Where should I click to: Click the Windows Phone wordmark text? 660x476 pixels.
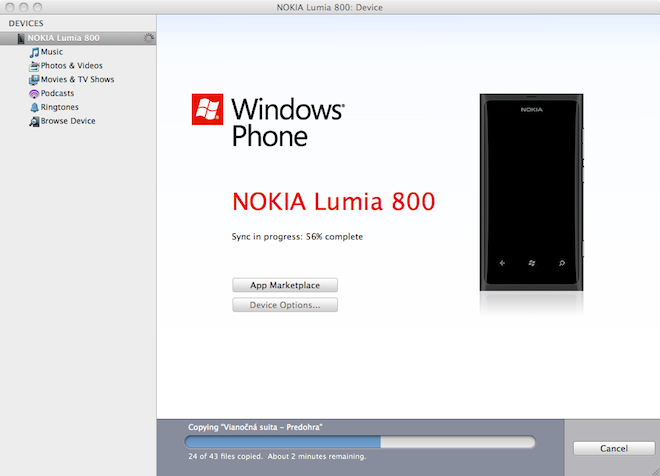pyautogui.click(x=288, y=122)
